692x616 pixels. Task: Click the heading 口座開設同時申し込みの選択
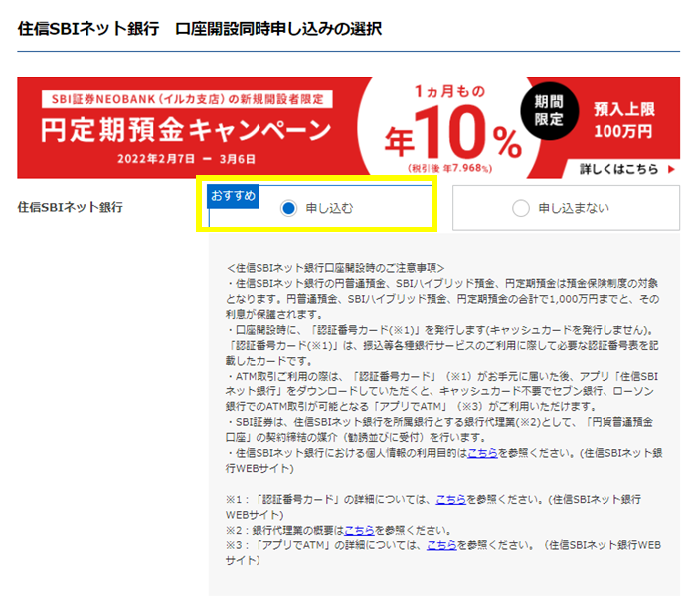278,29
